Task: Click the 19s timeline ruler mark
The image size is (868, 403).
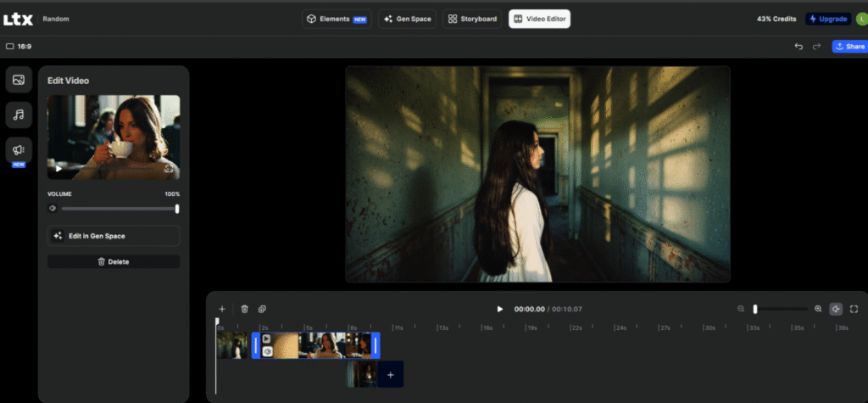Action: pos(531,327)
